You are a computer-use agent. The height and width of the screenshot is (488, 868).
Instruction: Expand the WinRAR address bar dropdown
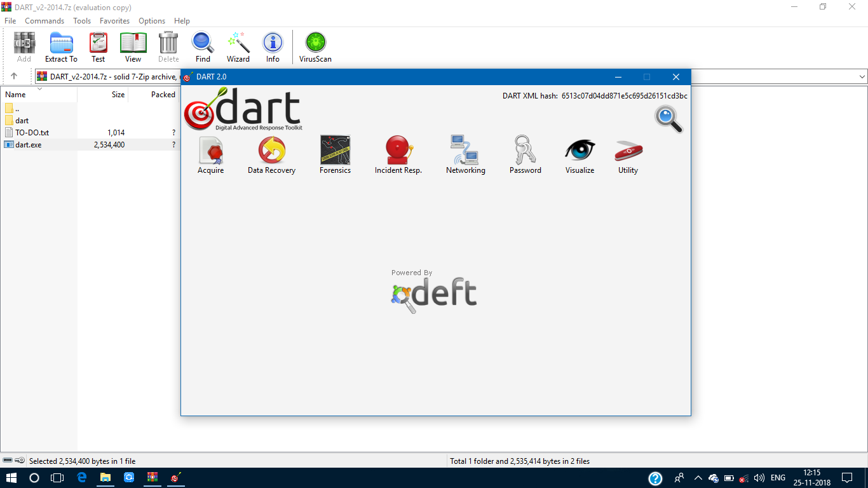click(862, 77)
